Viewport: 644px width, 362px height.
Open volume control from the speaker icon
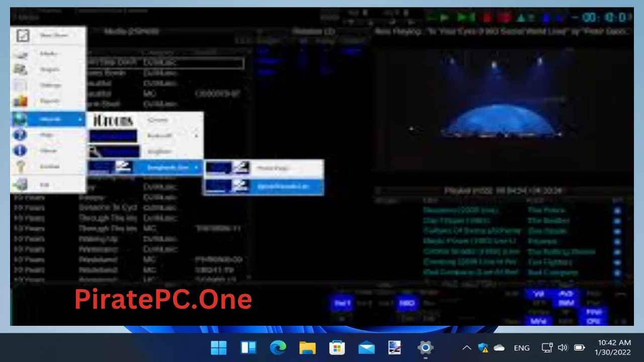pyautogui.click(x=562, y=348)
